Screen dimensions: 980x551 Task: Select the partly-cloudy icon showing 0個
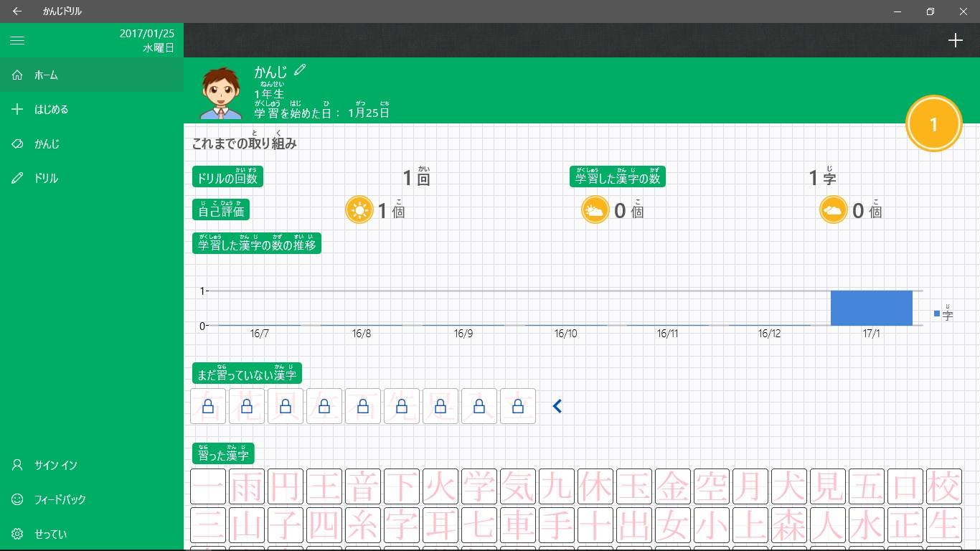click(595, 209)
